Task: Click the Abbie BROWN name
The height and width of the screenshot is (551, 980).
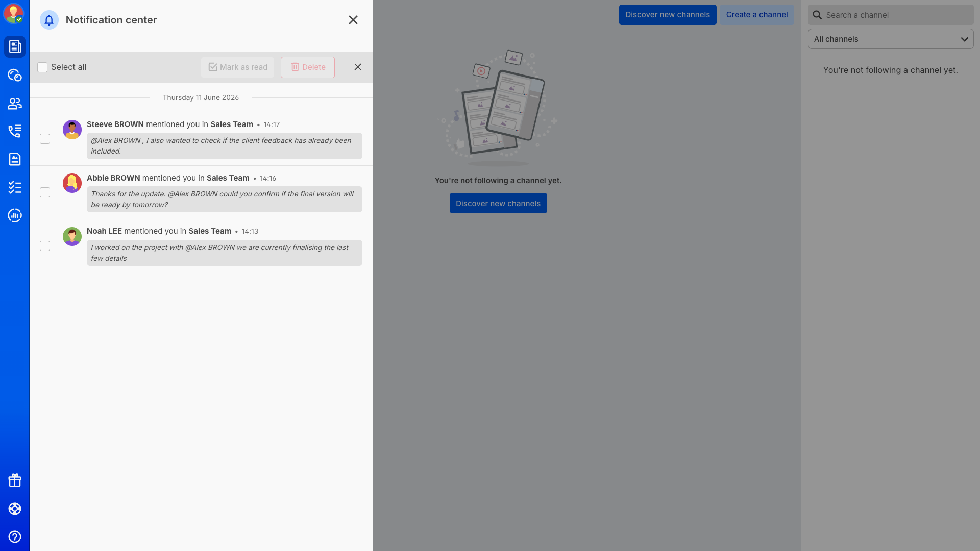Action: 113,178
